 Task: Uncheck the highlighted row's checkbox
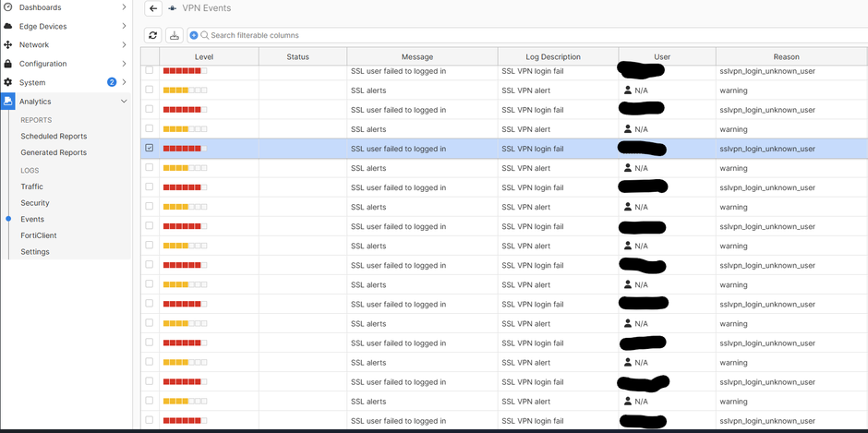coord(150,148)
